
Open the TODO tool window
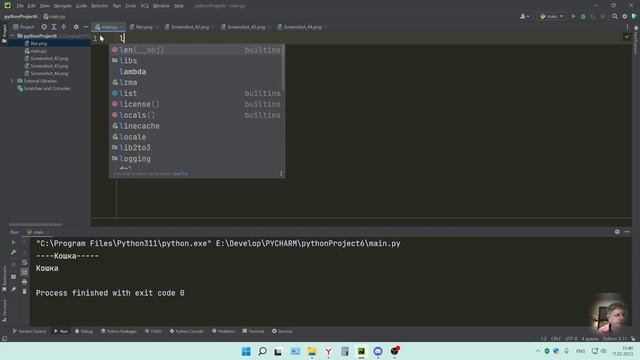[153, 331]
